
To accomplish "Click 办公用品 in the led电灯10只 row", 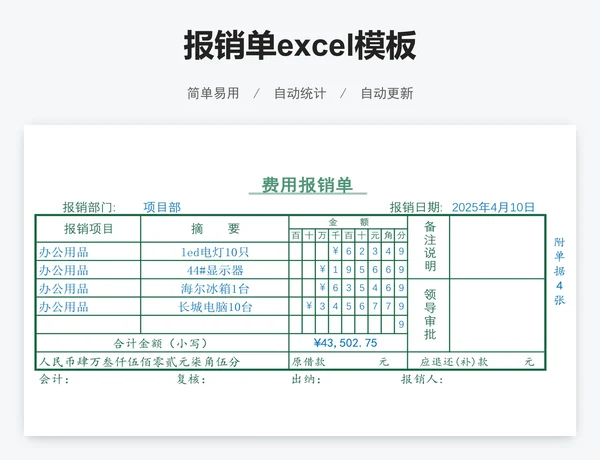I will click(x=64, y=252).
